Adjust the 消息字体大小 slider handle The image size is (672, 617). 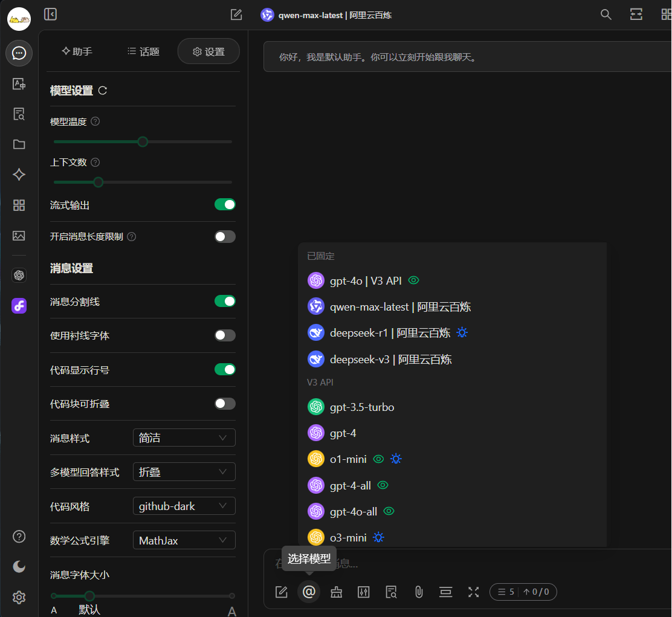coord(89,596)
